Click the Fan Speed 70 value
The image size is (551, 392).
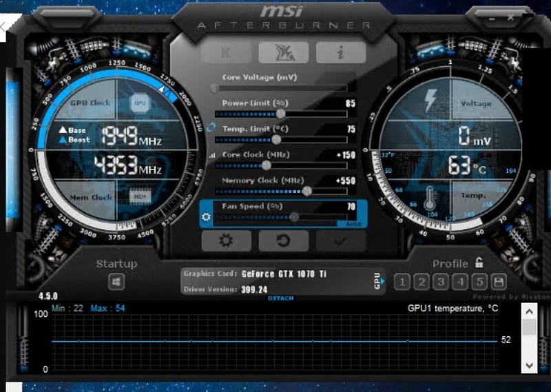click(x=351, y=207)
